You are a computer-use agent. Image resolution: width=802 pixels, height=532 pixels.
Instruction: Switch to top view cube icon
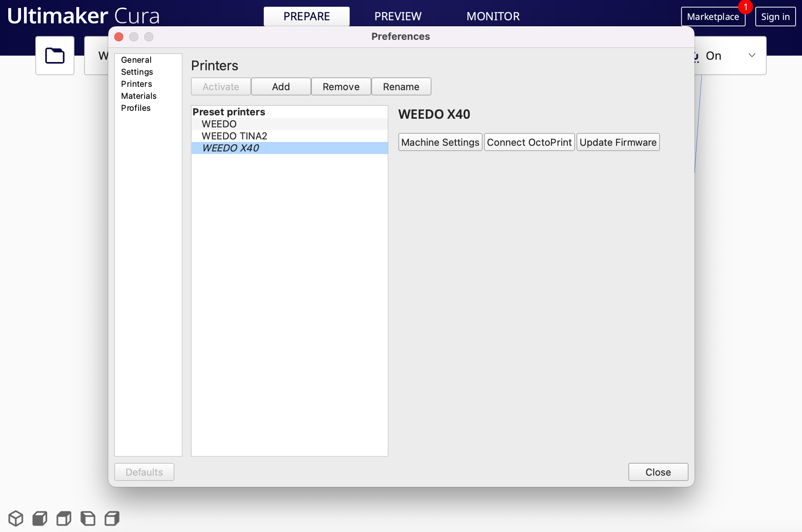coord(64,518)
